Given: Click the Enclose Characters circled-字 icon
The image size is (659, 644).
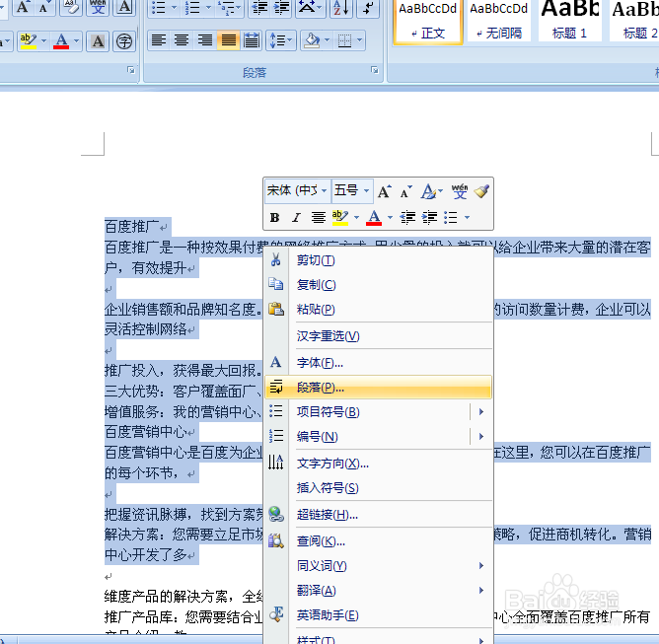Looking at the screenshot, I should click(124, 41).
